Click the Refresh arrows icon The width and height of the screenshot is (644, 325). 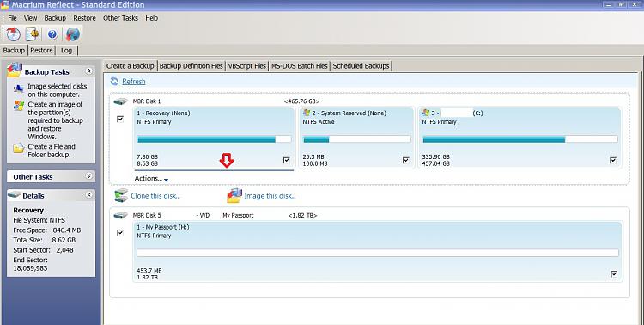click(x=114, y=81)
